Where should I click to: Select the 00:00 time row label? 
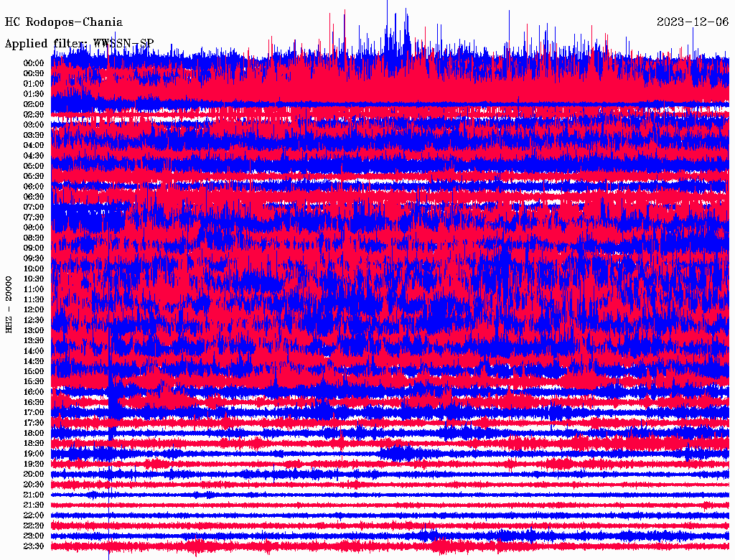tap(34, 63)
